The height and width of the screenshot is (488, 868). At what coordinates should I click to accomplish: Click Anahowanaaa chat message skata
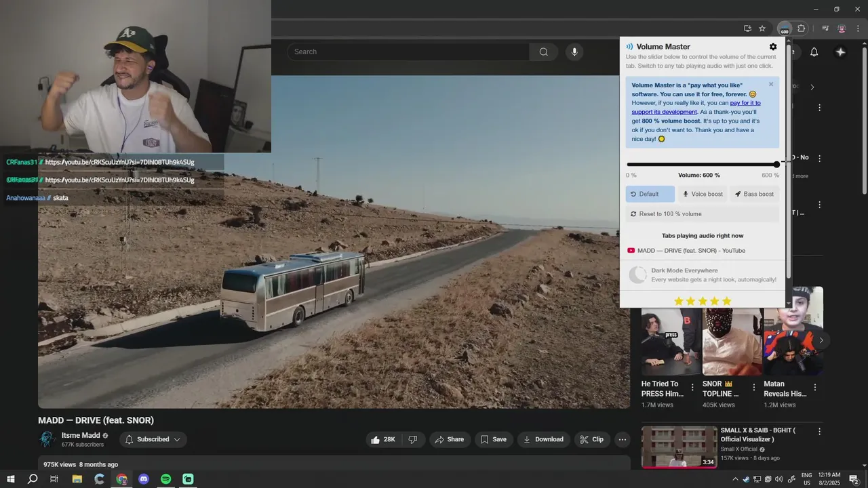tap(60, 198)
